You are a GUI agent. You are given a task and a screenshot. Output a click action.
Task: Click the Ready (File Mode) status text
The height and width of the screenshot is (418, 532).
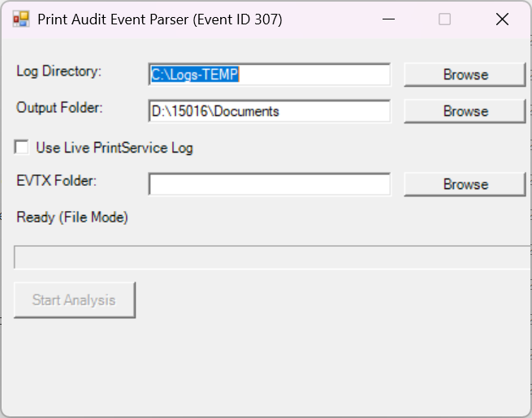coord(72,218)
